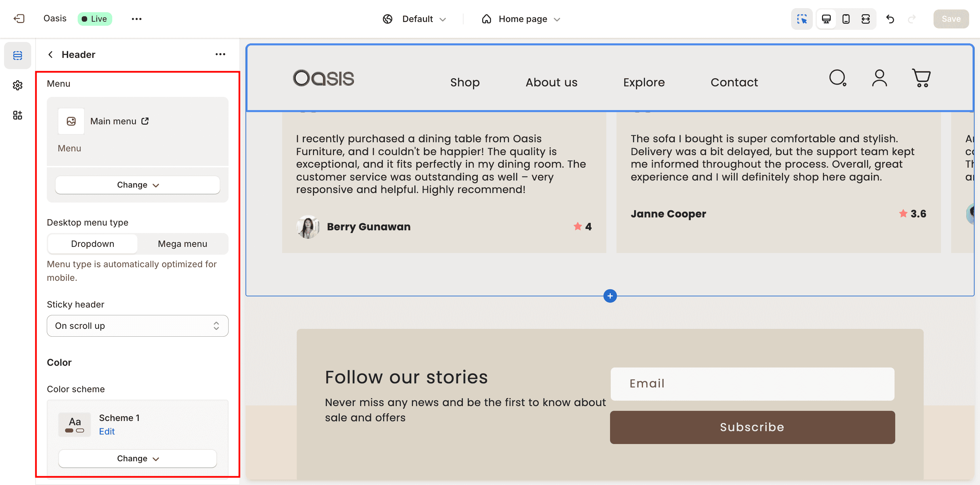
Task: Click the undo arrow icon
Action: click(890, 19)
